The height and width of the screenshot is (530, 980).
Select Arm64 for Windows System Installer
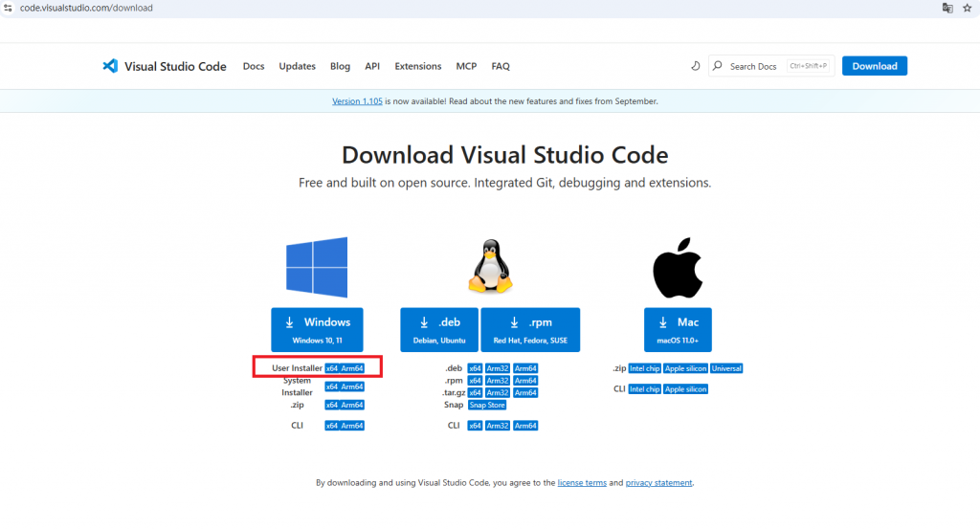[x=352, y=386]
